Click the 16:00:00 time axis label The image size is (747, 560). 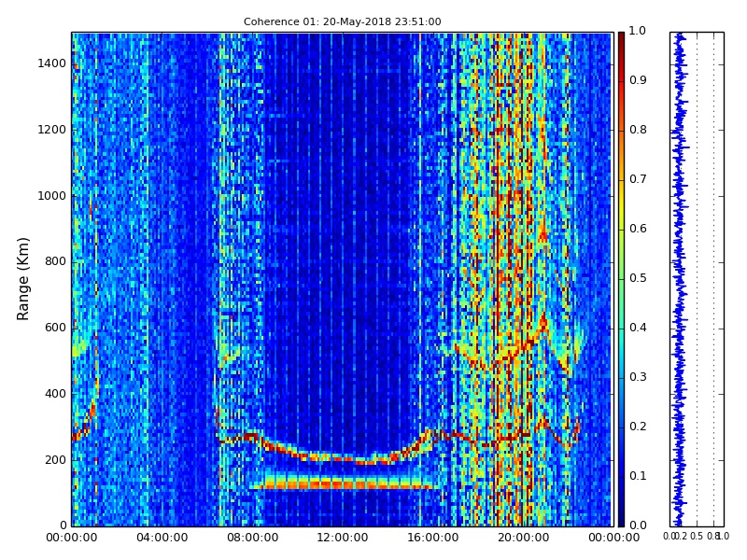tap(433, 539)
